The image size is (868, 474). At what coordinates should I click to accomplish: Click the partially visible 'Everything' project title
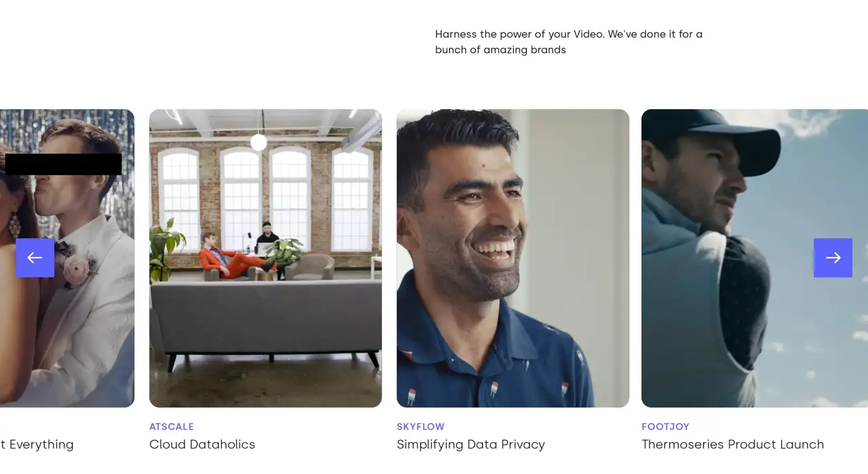click(37, 445)
